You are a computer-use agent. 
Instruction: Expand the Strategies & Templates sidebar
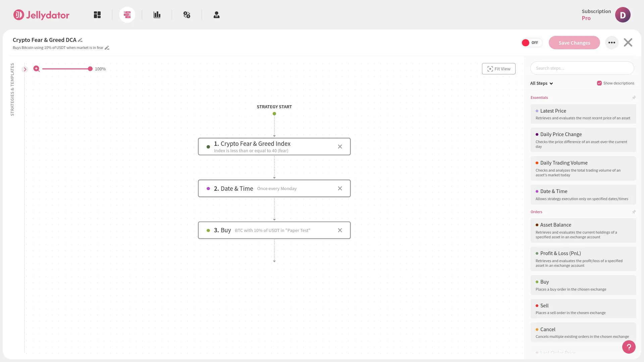(x=25, y=69)
